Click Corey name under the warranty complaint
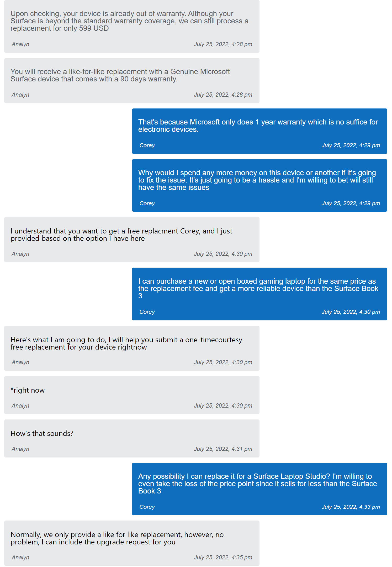Screen dimensions: 392x567 pyautogui.click(x=147, y=145)
